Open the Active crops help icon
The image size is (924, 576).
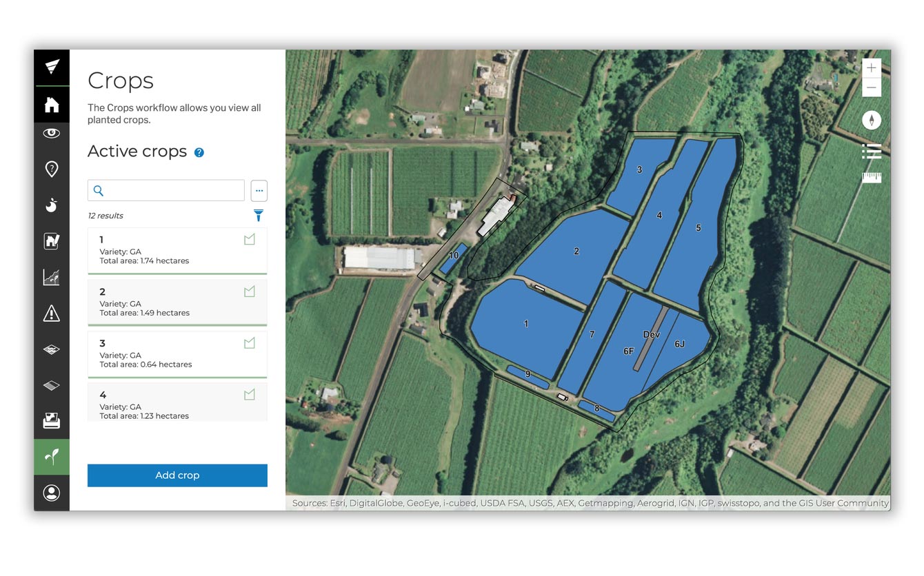pos(199,152)
